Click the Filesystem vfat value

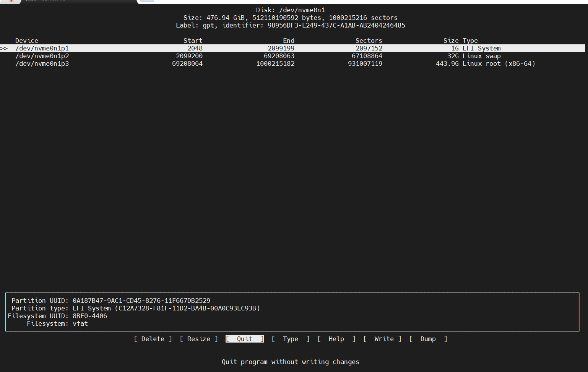80,323
